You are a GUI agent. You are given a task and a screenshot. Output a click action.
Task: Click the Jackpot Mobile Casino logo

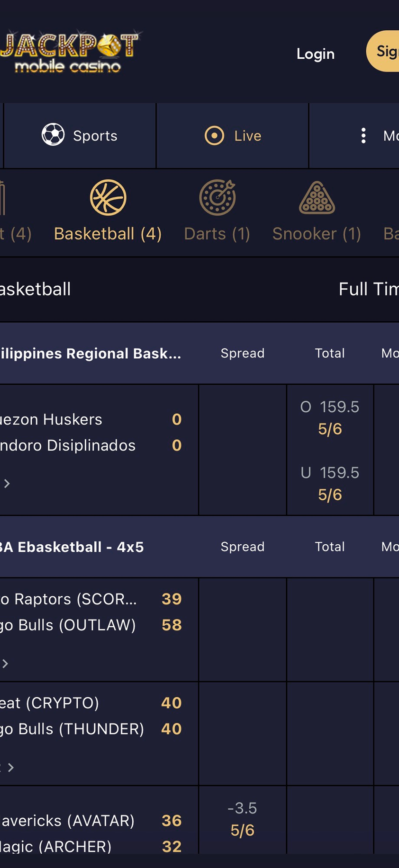[70, 52]
